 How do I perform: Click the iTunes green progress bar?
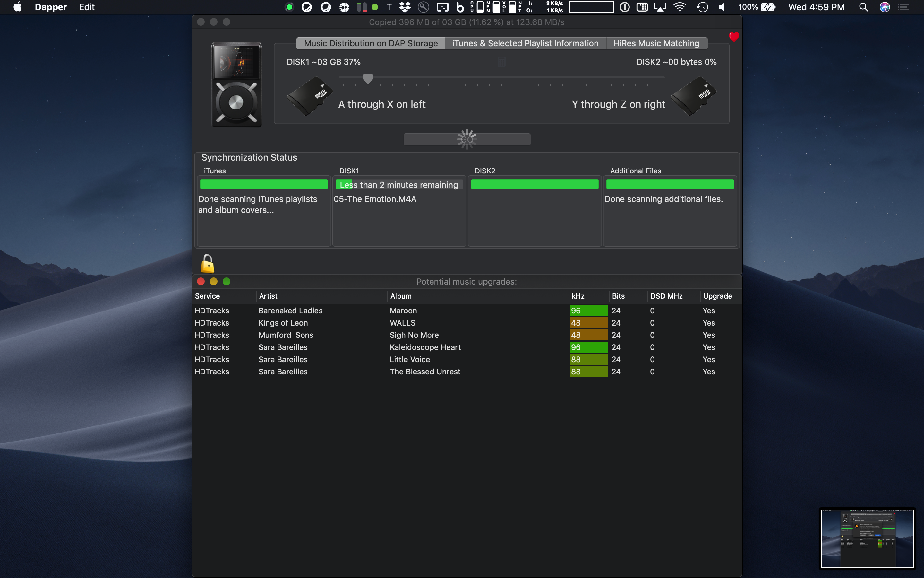tap(264, 184)
